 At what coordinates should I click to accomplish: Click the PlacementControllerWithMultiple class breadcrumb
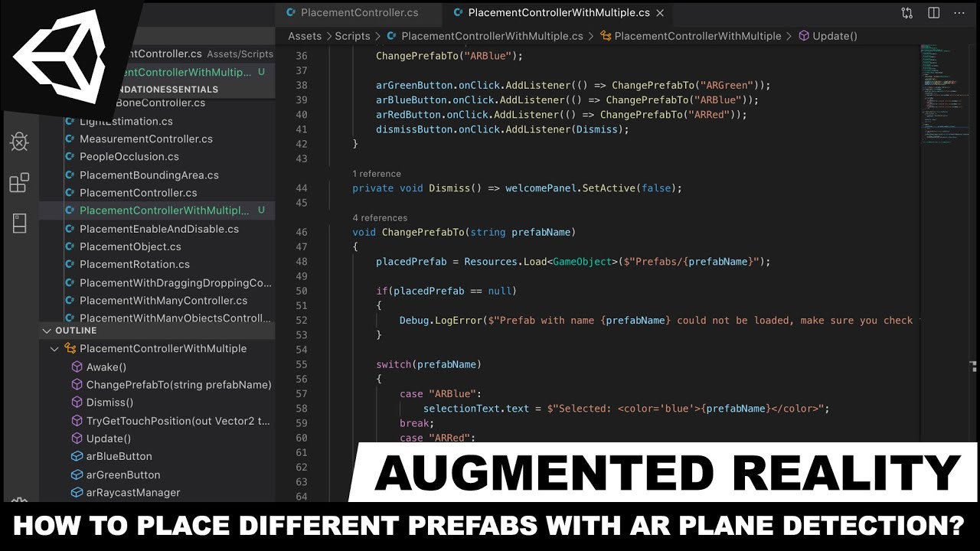(x=697, y=36)
